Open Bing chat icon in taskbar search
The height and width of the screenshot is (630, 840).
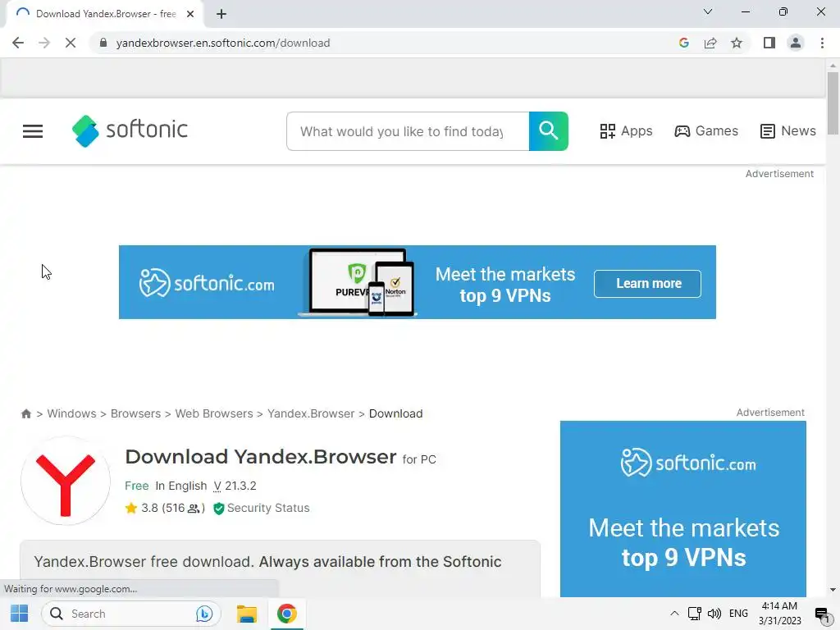point(204,614)
